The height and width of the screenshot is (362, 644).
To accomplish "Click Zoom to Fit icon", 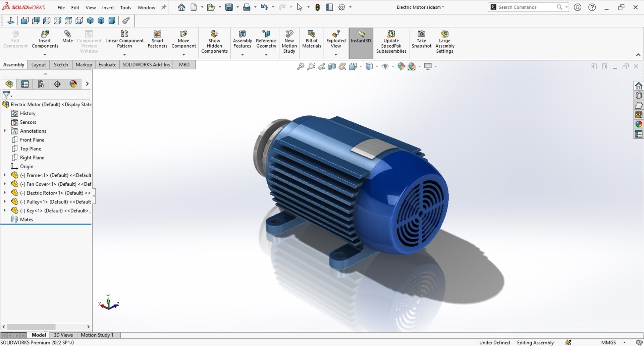I will tap(301, 66).
